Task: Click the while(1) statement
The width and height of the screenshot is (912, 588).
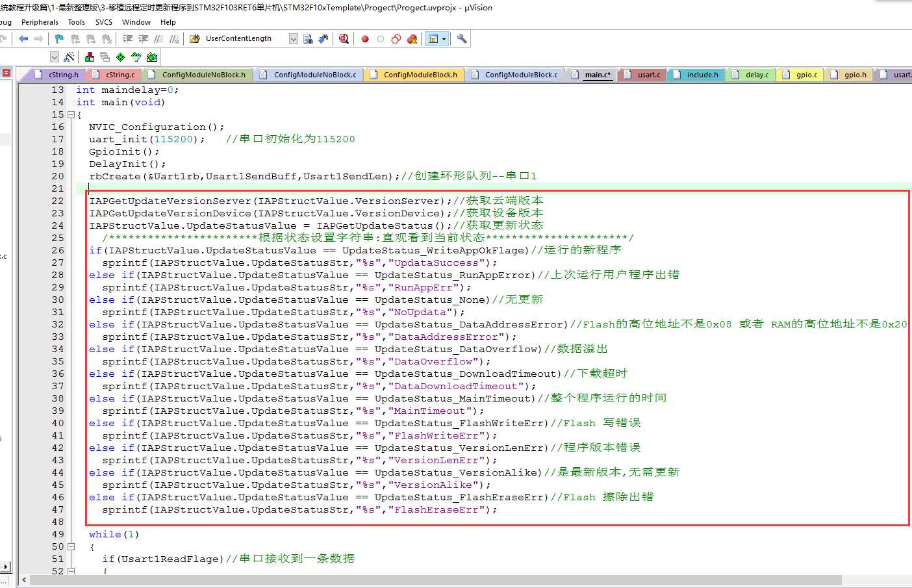Action: coord(114,534)
